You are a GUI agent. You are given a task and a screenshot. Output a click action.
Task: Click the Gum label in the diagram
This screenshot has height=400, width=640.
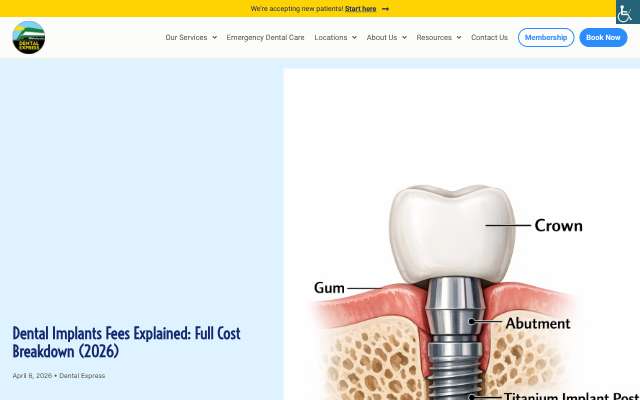329,288
